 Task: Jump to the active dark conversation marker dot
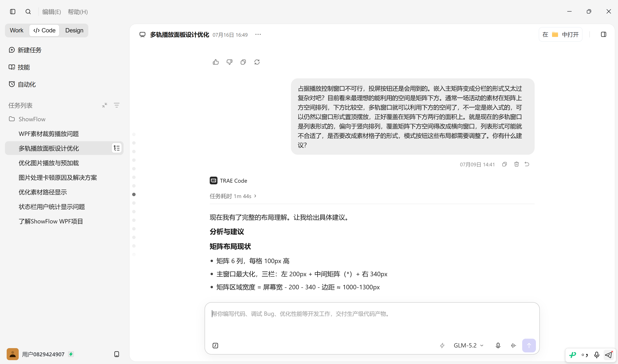[134, 194]
